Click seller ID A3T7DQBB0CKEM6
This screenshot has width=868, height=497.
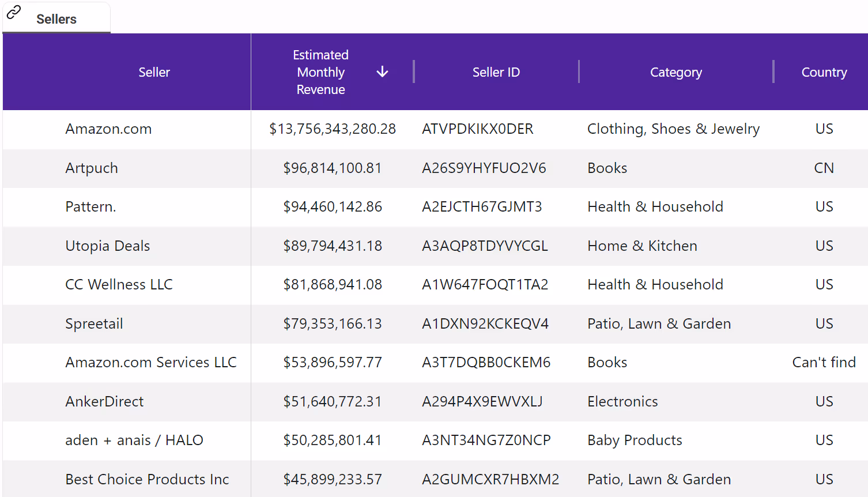click(486, 362)
